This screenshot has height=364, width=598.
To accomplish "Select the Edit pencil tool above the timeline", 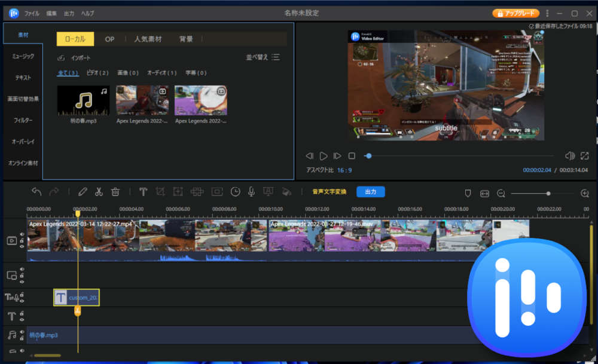I will [83, 192].
